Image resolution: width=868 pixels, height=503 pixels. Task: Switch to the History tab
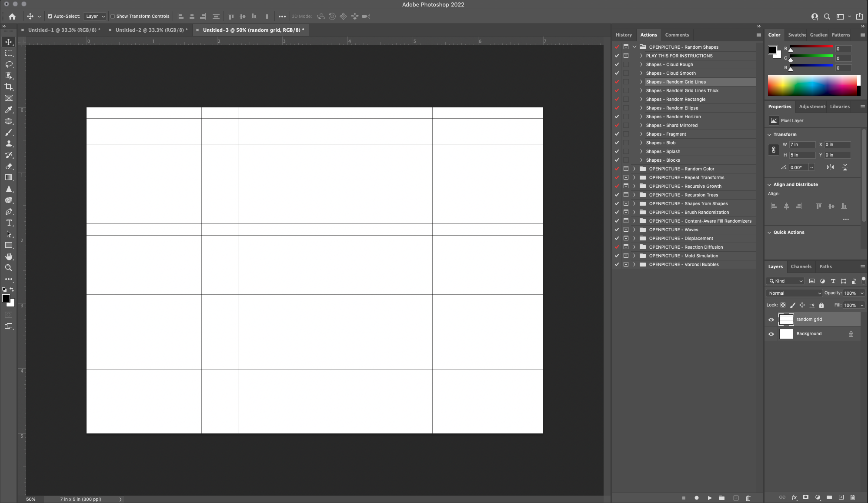[x=624, y=35]
